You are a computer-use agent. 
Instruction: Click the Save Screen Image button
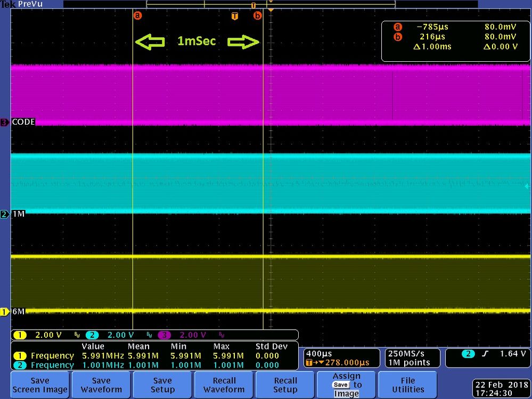[40, 385]
